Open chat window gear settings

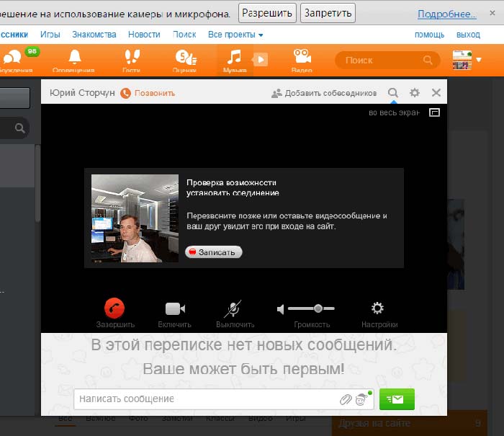pyautogui.click(x=414, y=92)
